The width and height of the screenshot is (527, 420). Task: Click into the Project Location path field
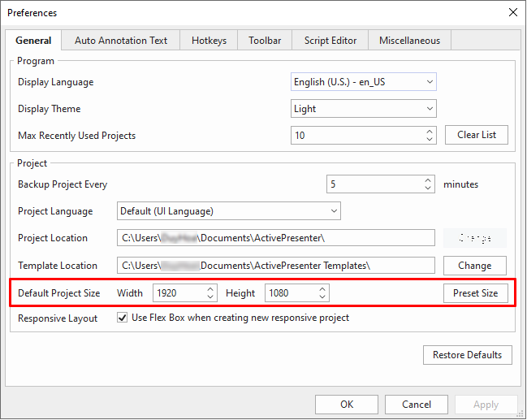click(x=276, y=238)
